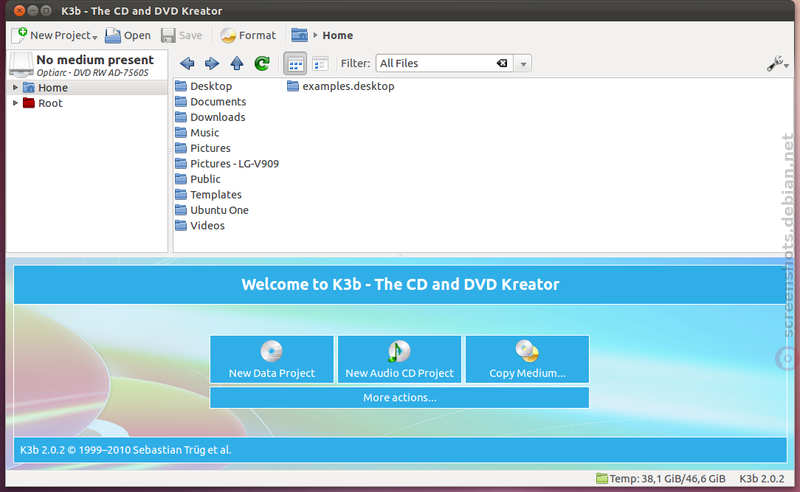Select the 'Music' folder name

click(x=205, y=133)
